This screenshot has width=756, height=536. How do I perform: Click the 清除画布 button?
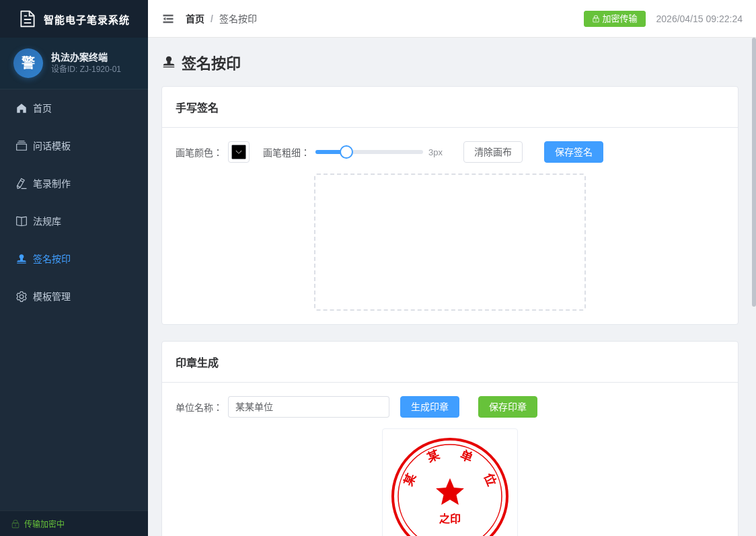[493, 152]
